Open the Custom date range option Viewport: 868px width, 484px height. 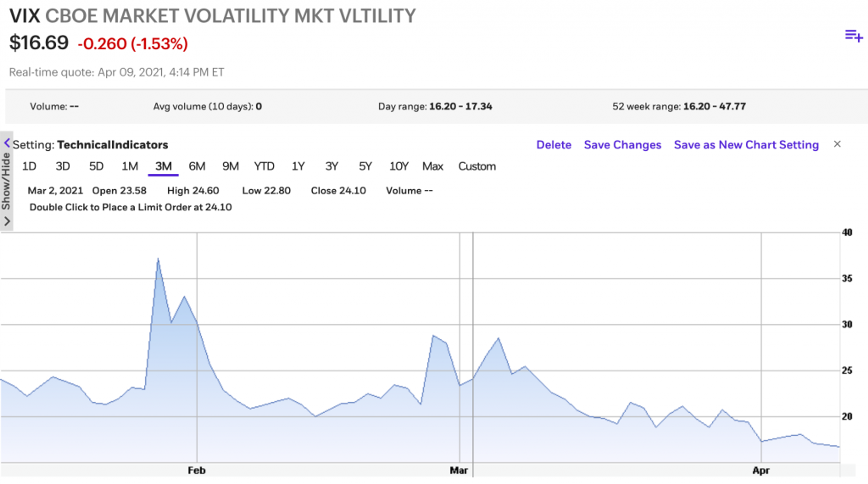[477, 166]
